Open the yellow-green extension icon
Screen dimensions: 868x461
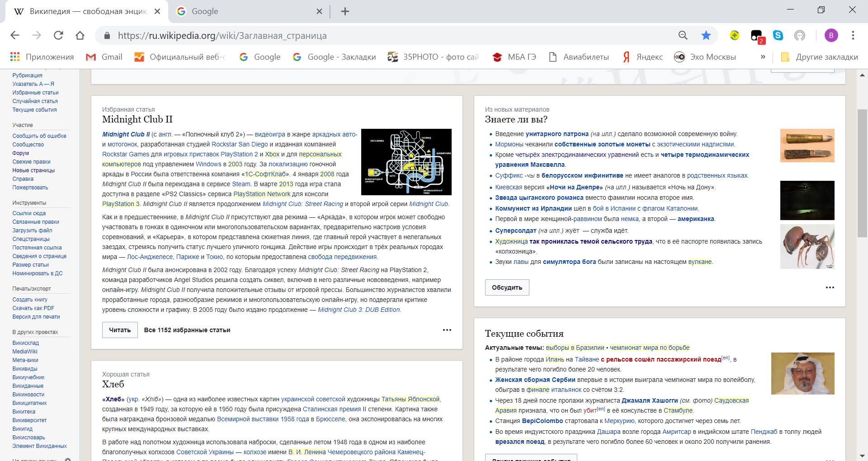pos(735,35)
